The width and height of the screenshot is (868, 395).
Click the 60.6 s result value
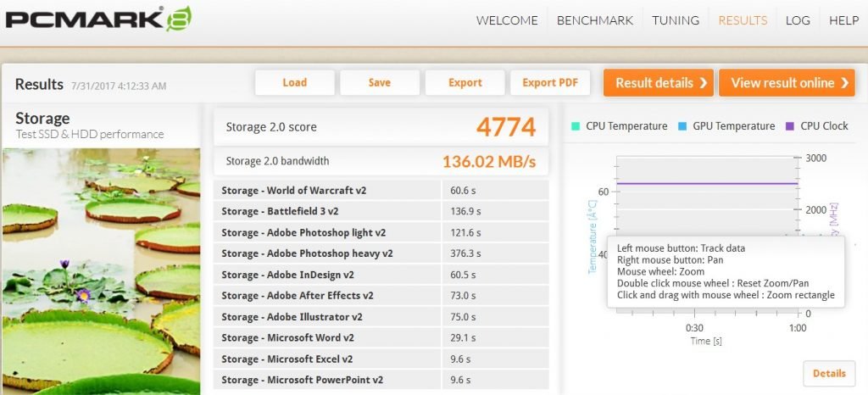tap(464, 191)
